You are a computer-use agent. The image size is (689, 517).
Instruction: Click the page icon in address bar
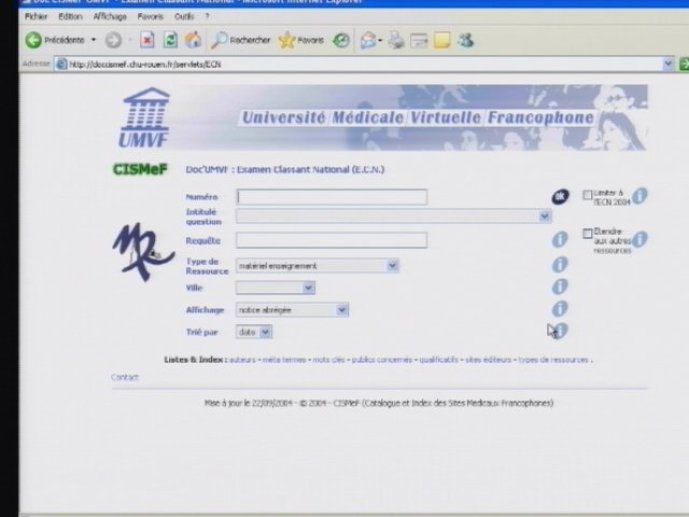coord(62,65)
